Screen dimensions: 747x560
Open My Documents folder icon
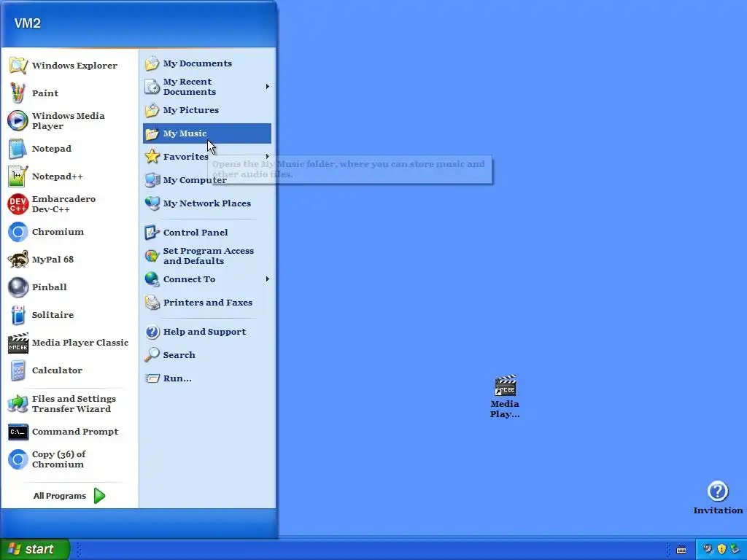152,63
